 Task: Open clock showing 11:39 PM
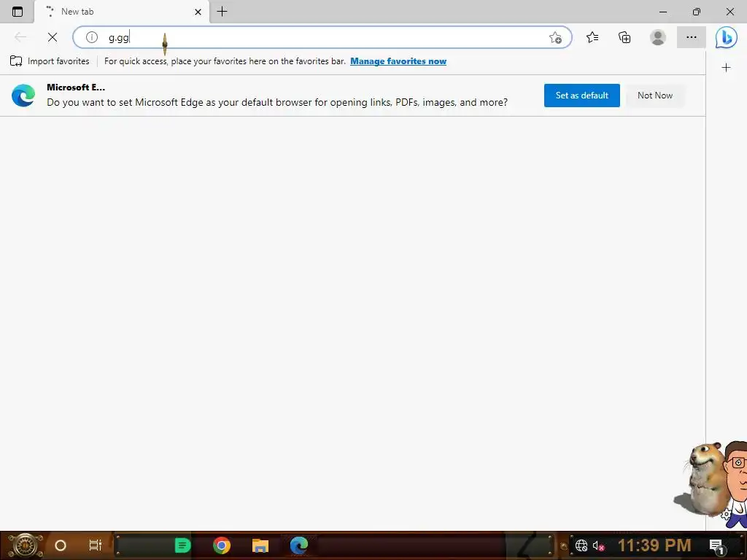click(654, 545)
